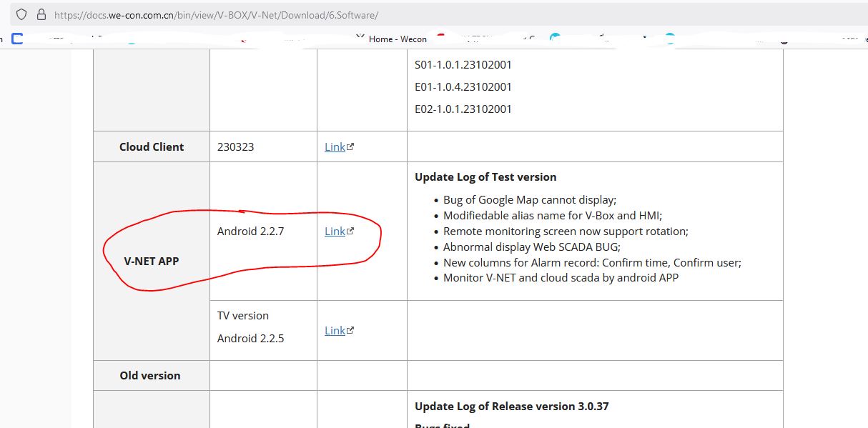Click the Google Map bug bullet item

click(529, 199)
